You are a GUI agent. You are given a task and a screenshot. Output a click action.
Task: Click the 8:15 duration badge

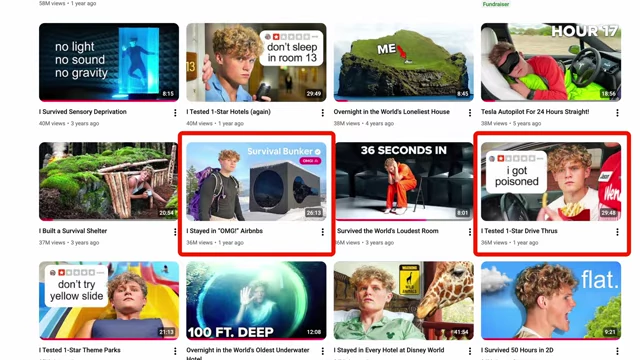[168, 94]
